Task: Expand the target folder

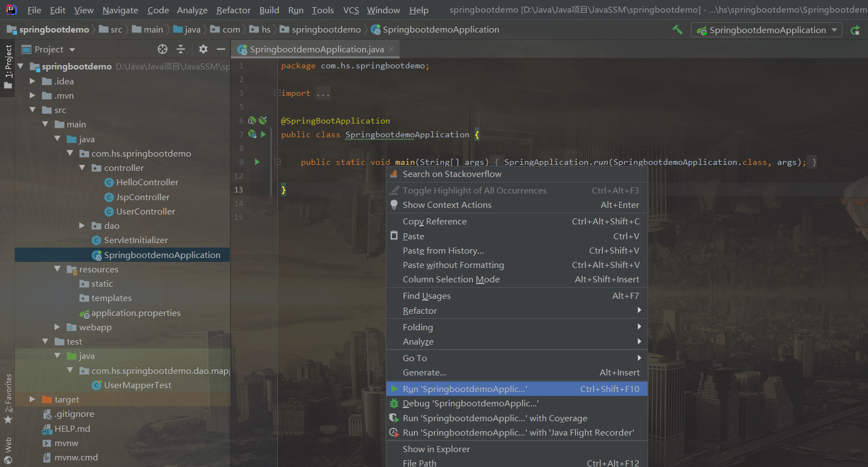Action: 33,399
